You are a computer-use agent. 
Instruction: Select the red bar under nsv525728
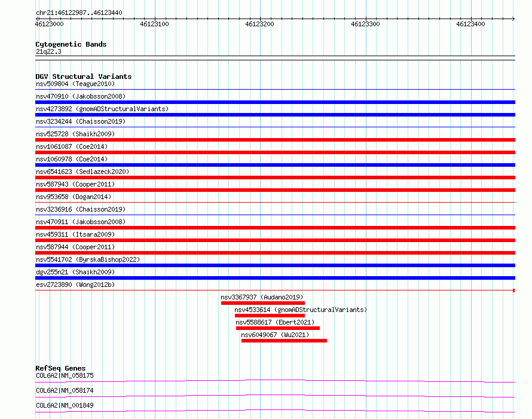click(x=275, y=140)
